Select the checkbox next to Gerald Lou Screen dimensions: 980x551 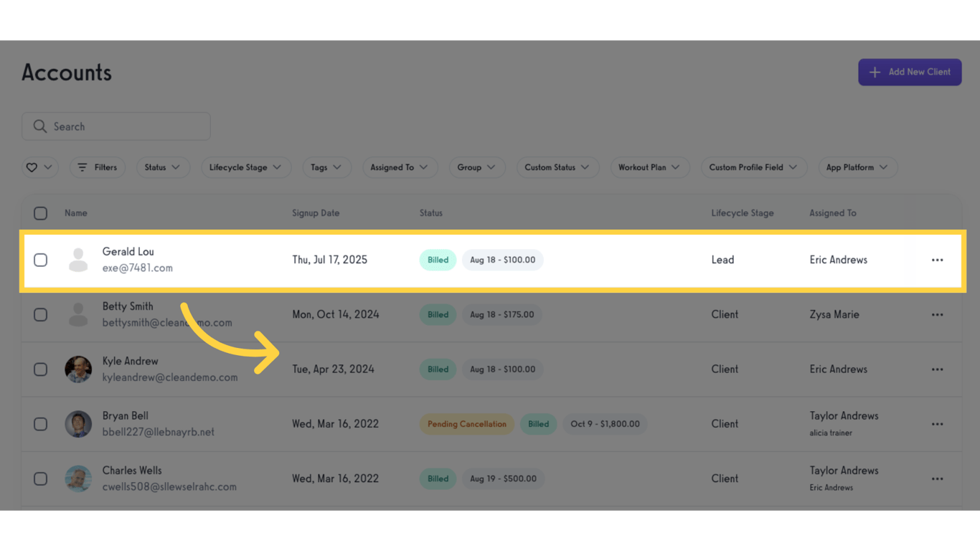pyautogui.click(x=40, y=260)
